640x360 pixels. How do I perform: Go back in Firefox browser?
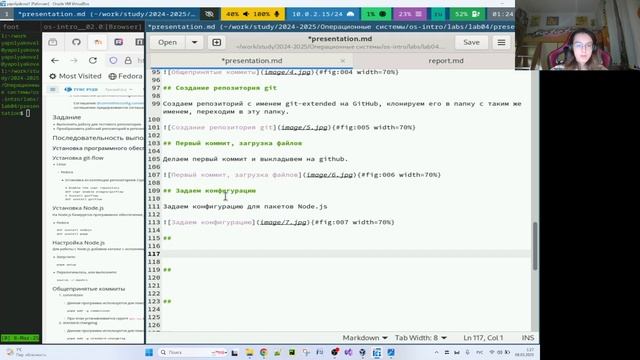55,60
